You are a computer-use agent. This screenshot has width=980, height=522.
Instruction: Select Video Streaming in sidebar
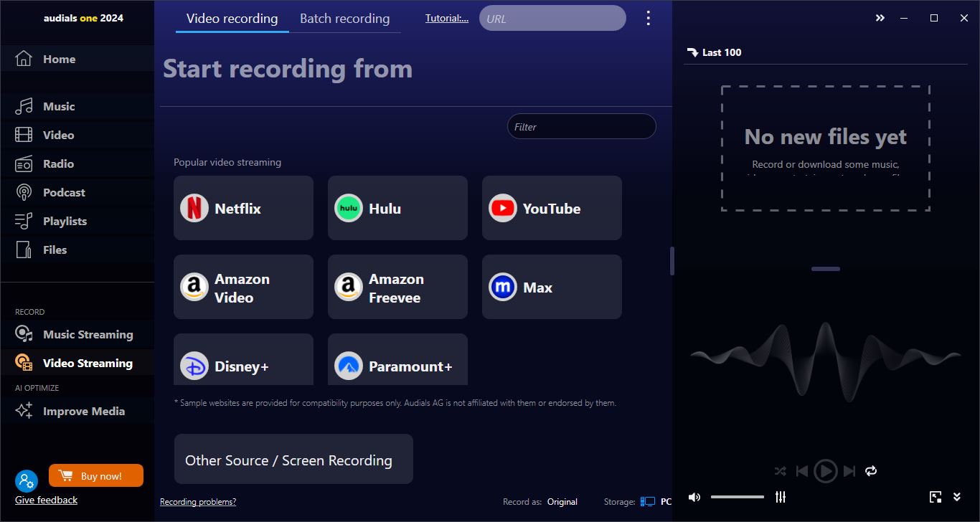(77, 363)
